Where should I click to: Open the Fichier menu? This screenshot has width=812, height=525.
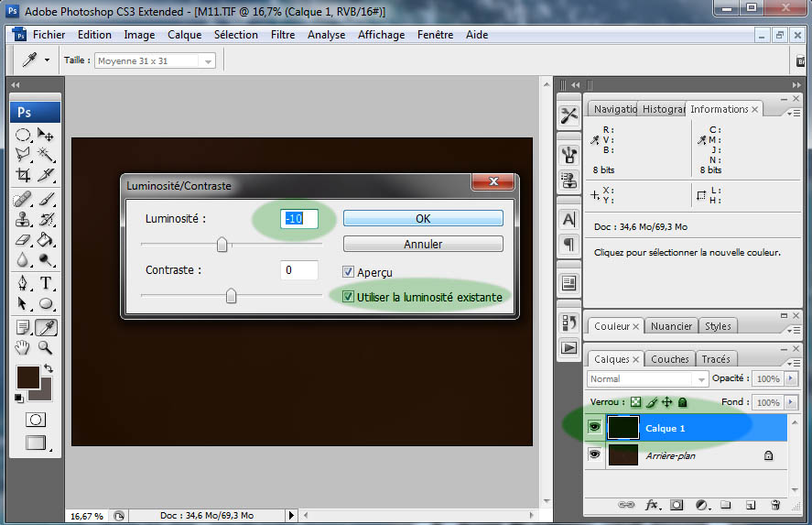(x=49, y=35)
